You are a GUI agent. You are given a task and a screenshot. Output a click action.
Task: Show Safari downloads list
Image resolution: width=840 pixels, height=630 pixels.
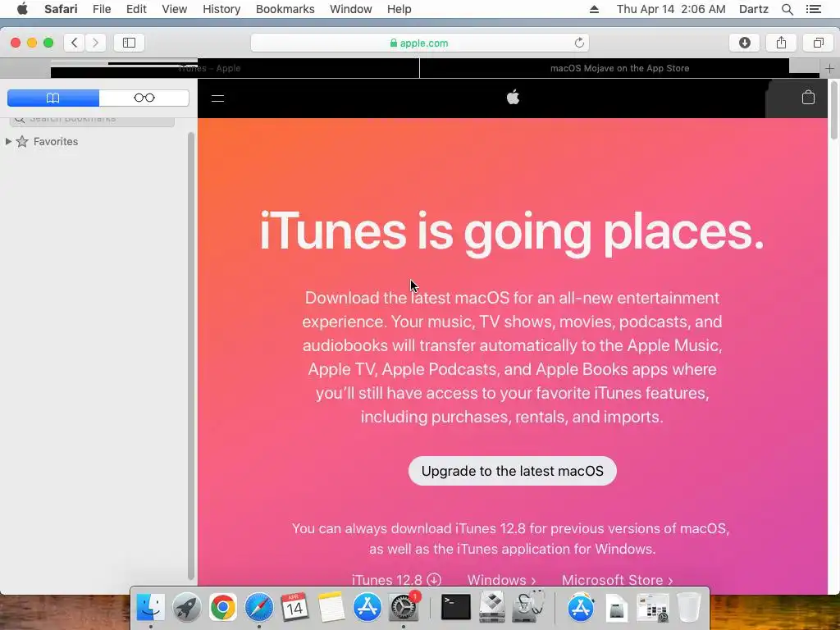(x=745, y=43)
